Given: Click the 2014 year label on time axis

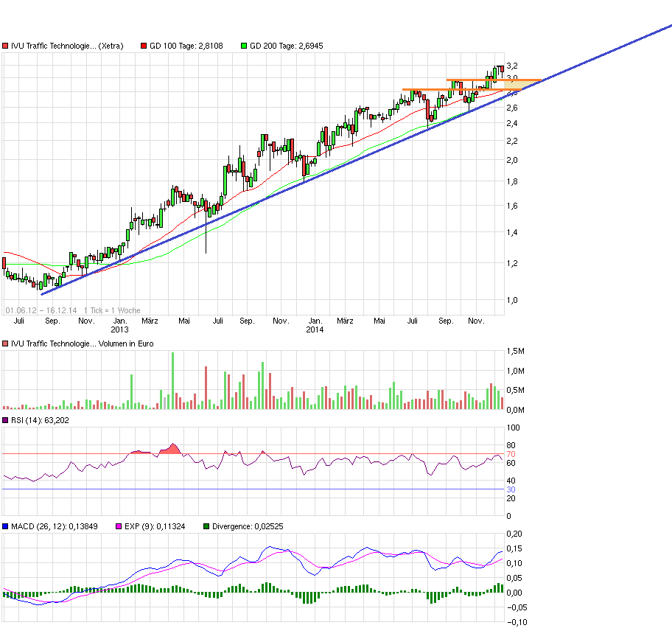Looking at the screenshot, I should [315, 329].
